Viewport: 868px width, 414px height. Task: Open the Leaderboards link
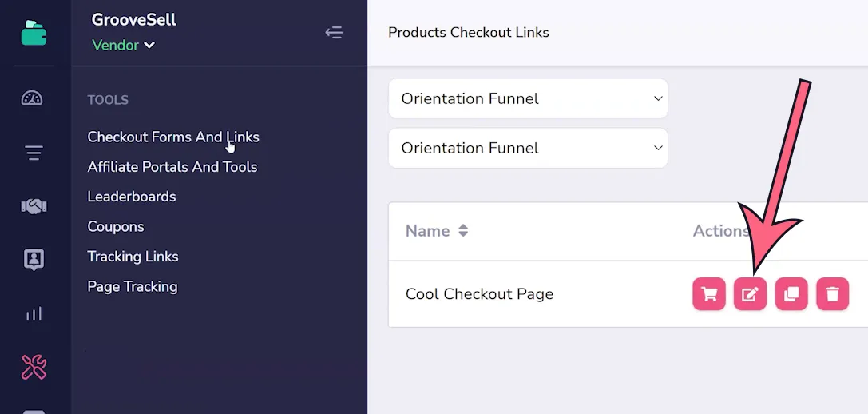pos(132,197)
